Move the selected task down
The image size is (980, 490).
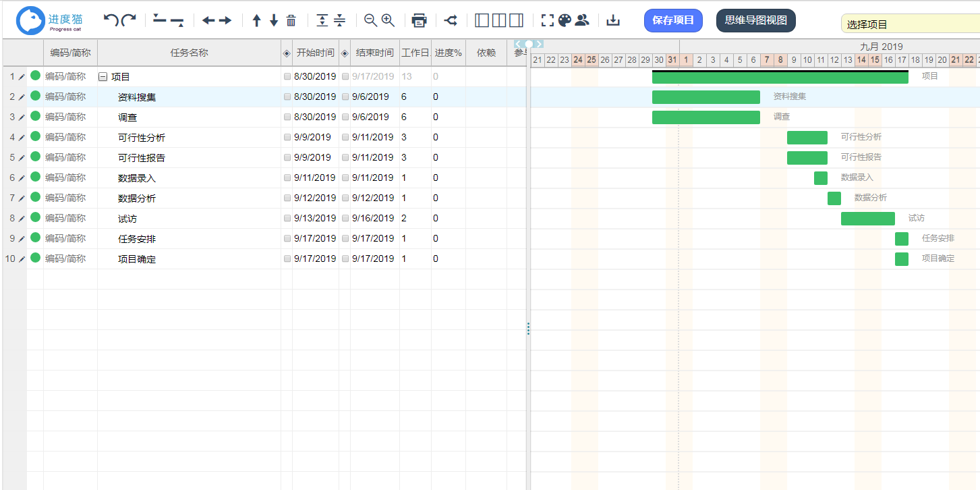274,21
